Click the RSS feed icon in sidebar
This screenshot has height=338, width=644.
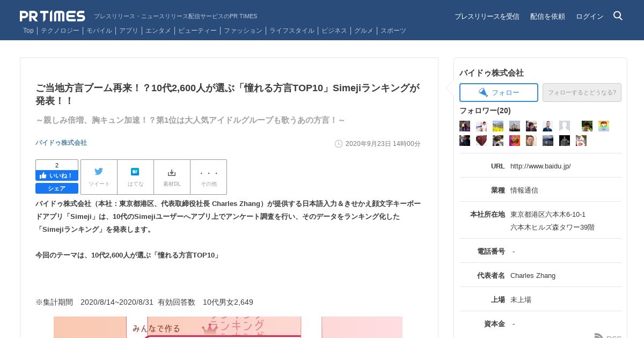coord(599,336)
